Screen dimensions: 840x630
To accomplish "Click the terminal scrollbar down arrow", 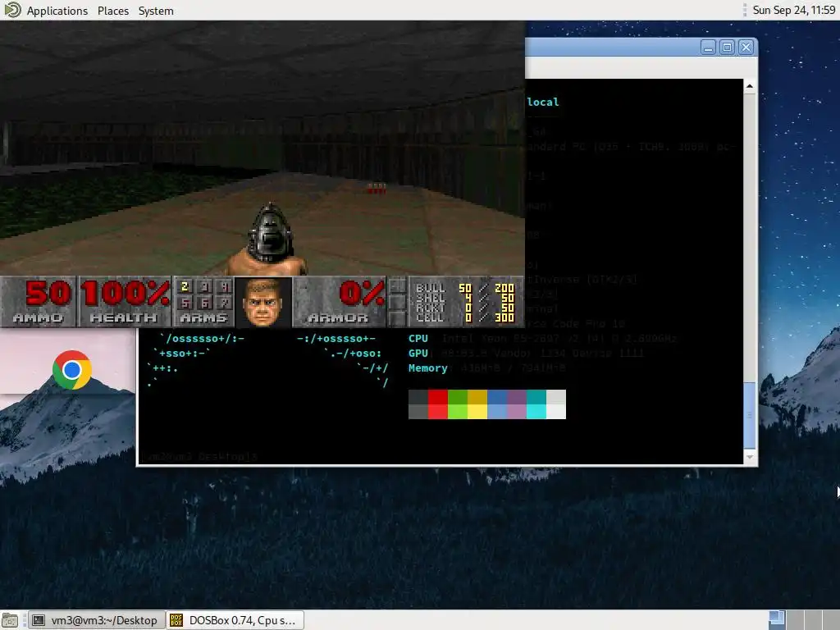I will [x=750, y=457].
